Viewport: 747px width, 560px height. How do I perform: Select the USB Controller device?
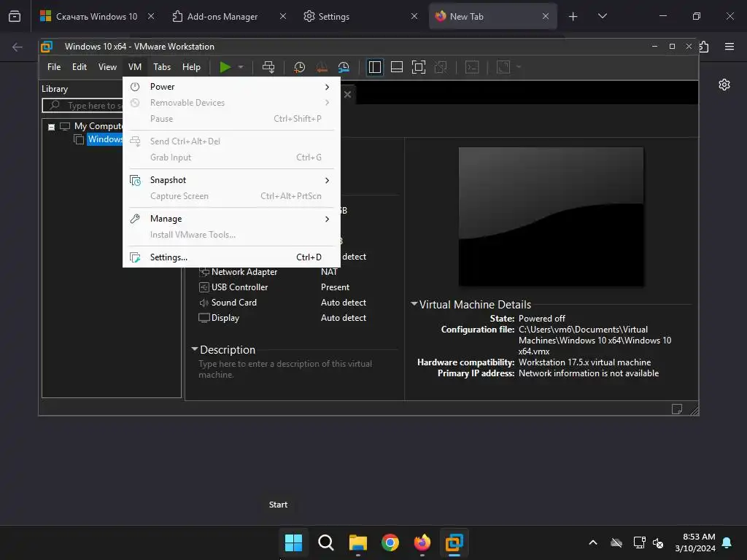(x=239, y=287)
